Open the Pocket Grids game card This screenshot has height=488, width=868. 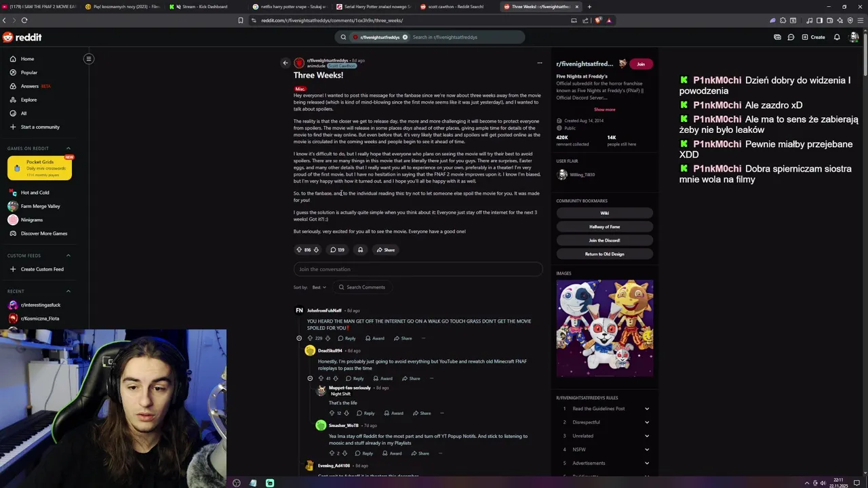[x=39, y=168]
